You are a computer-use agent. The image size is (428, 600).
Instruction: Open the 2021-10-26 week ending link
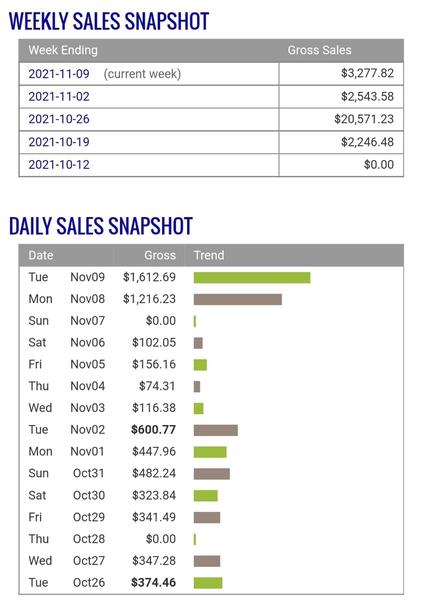click(59, 119)
